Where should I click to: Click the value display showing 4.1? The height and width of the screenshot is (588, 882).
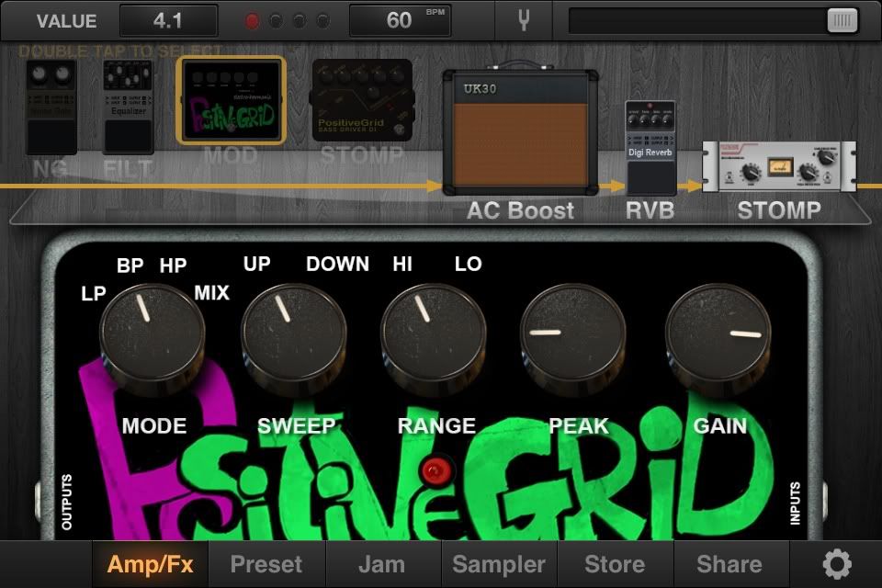pyautogui.click(x=168, y=21)
